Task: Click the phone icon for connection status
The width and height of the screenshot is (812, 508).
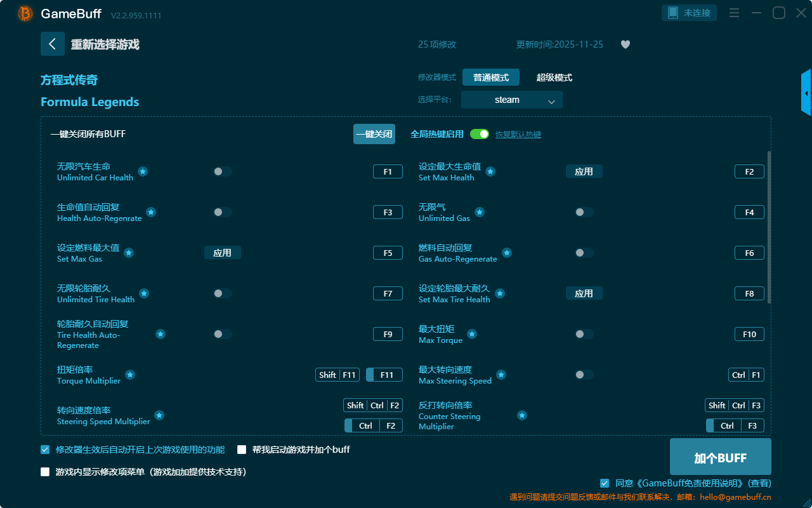Action: (x=673, y=13)
